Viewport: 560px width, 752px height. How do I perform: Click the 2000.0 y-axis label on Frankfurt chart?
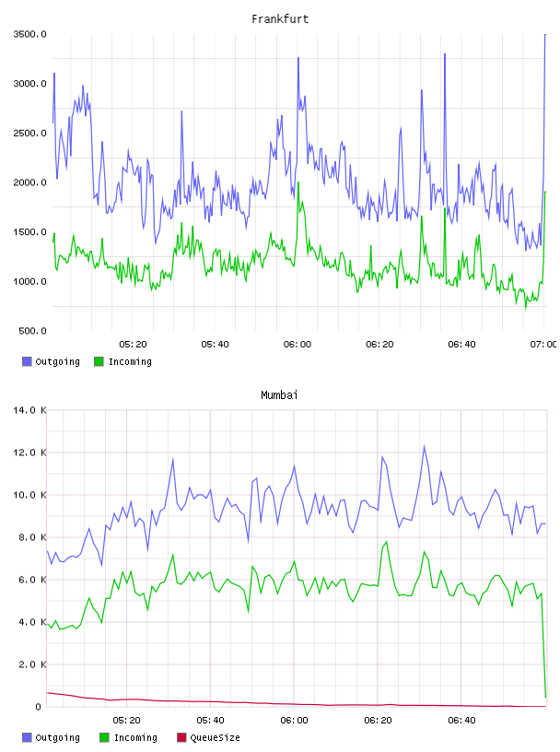(x=29, y=182)
